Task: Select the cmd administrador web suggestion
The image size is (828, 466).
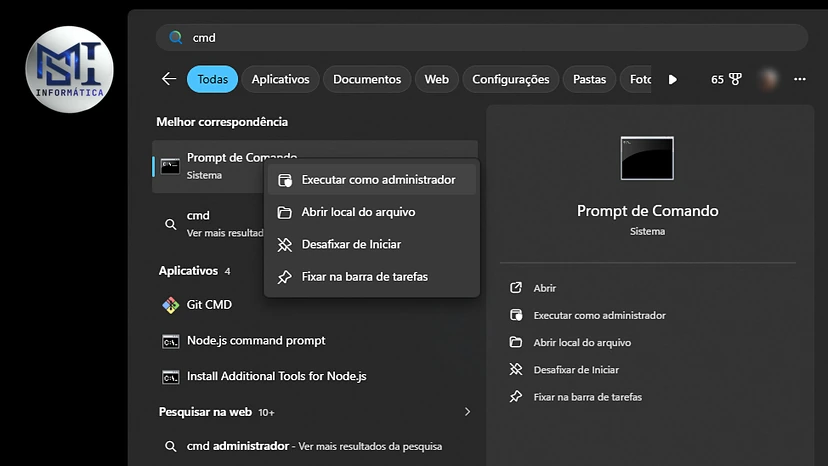Action: pyautogui.click(x=315, y=446)
